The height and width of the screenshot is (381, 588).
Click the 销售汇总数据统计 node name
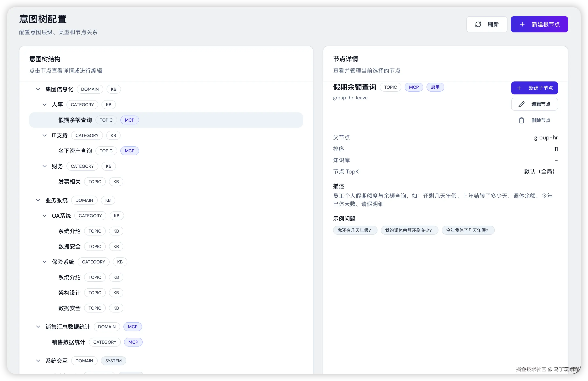point(68,327)
